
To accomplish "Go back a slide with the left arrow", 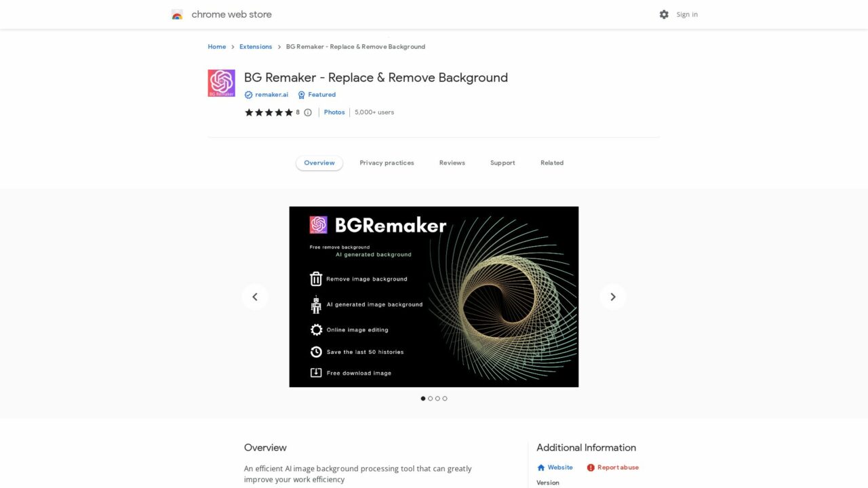I will click(x=255, y=296).
